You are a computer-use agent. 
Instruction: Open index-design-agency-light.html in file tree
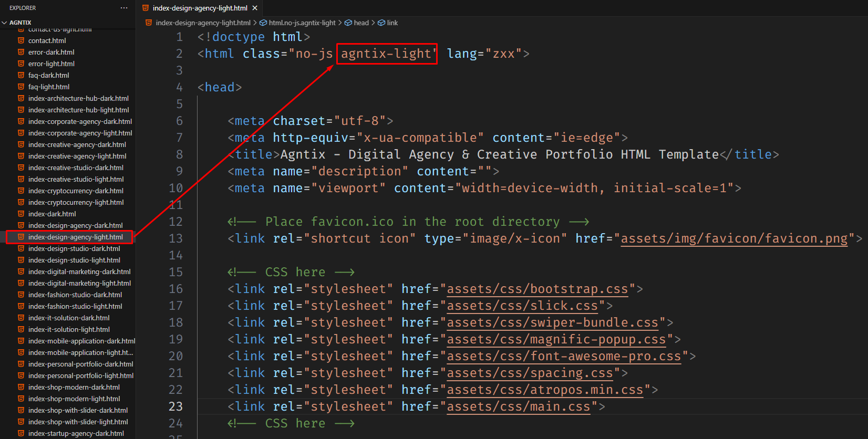[75, 237]
